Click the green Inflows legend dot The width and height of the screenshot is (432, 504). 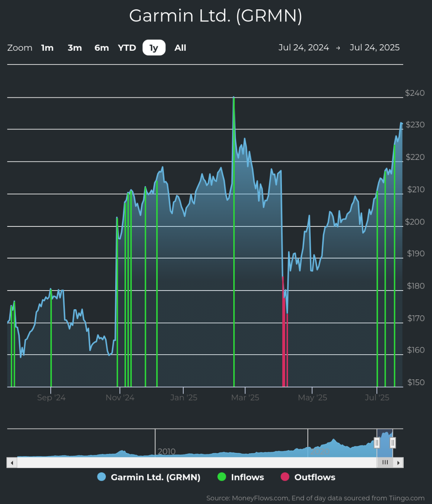point(221,477)
